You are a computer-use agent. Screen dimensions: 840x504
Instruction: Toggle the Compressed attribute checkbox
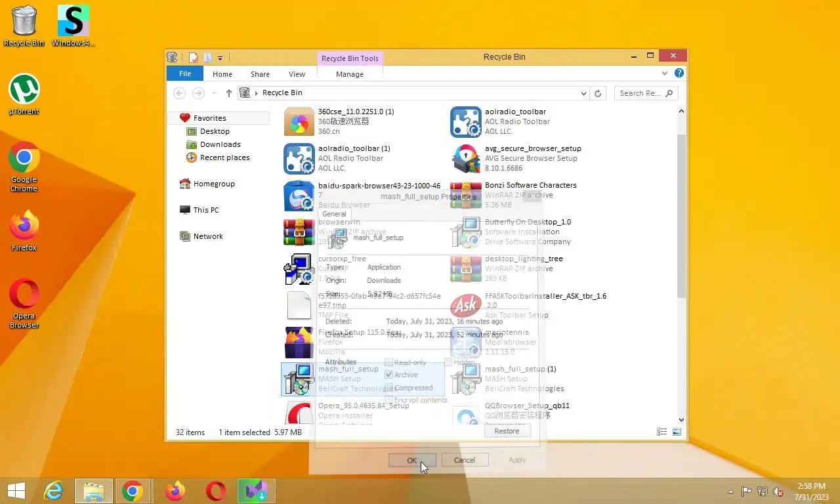click(388, 388)
